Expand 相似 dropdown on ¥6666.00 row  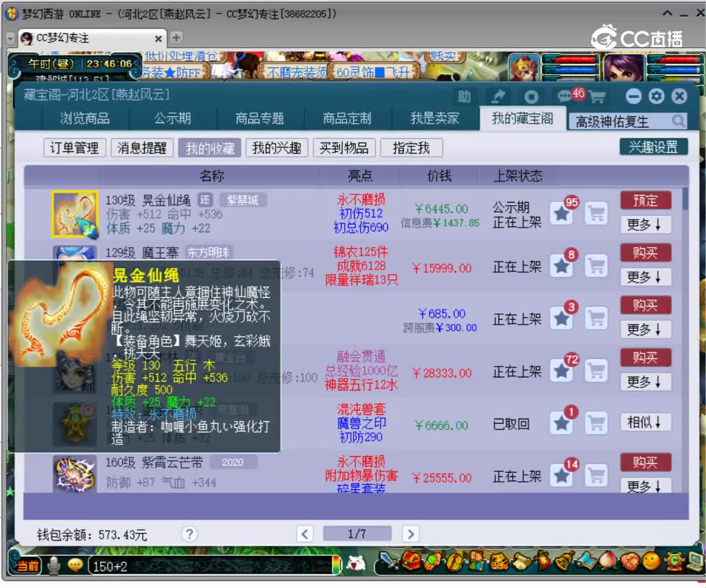[645, 423]
